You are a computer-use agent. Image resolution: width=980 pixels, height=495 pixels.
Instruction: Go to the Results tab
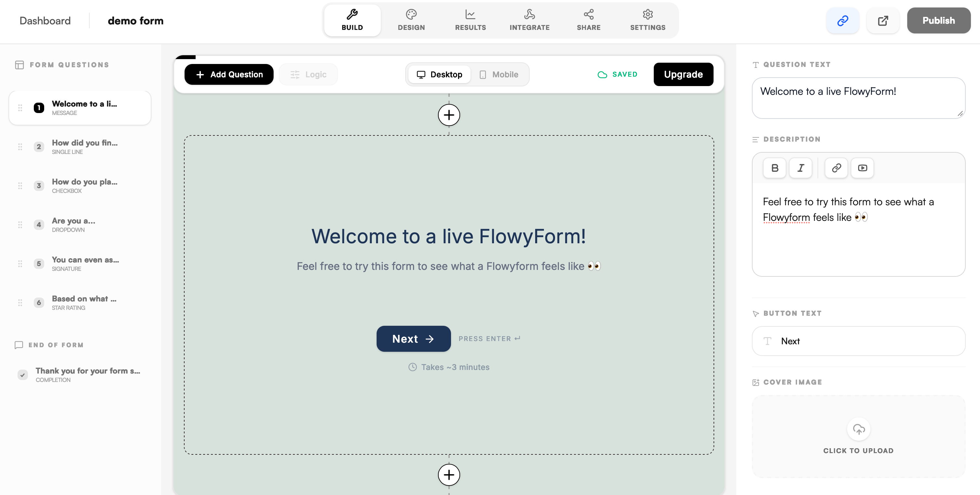pyautogui.click(x=470, y=20)
